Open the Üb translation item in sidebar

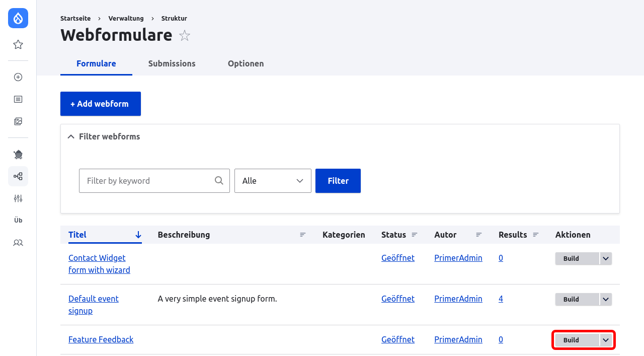[18, 221]
